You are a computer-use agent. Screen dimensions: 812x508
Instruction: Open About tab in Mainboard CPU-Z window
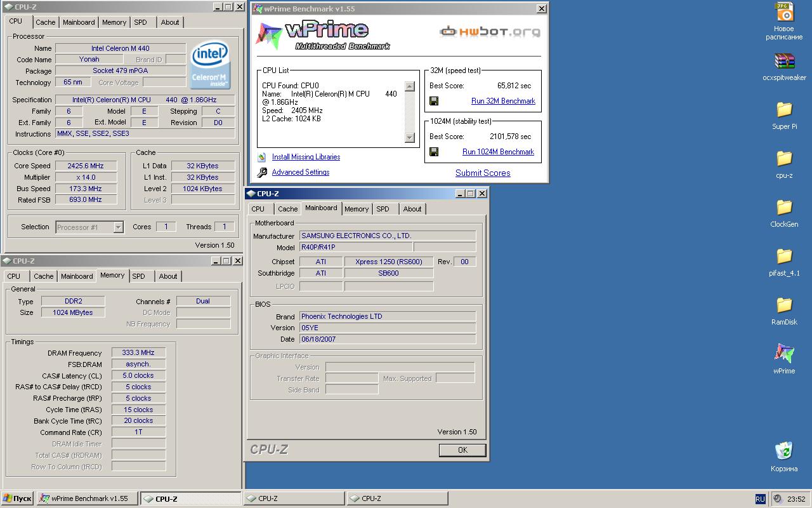click(x=412, y=209)
